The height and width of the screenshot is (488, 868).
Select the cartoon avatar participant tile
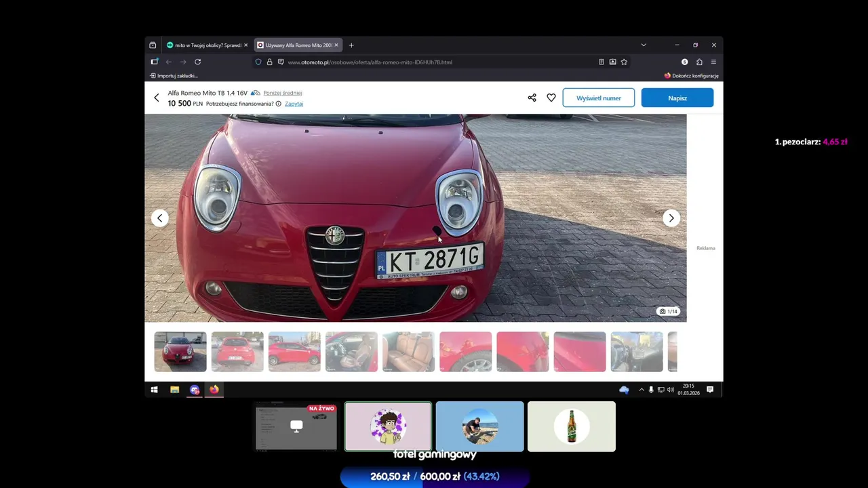[388, 426]
